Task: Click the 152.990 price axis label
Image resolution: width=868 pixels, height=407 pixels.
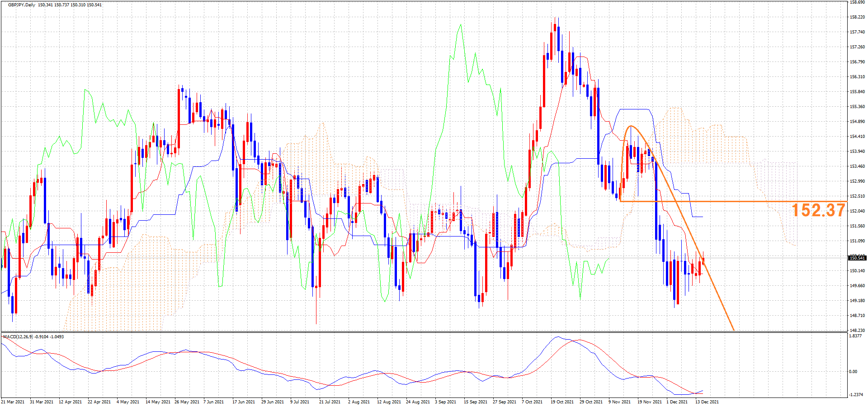Action: pyautogui.click(x=858, y=181)
